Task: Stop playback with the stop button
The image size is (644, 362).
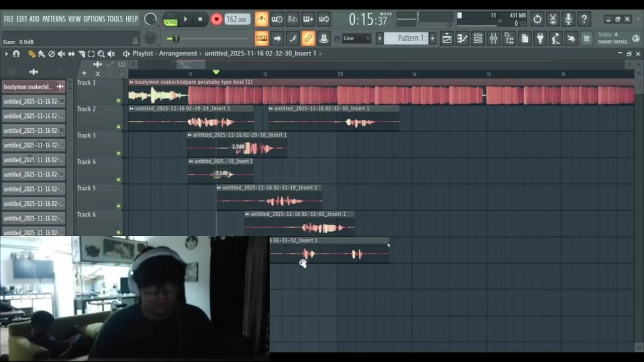Action: point(200,19)
